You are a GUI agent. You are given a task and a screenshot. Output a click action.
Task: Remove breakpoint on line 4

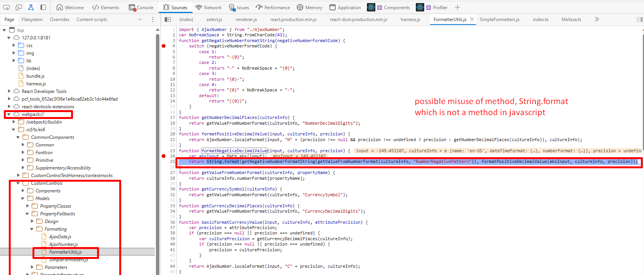[x=164, y=46]
